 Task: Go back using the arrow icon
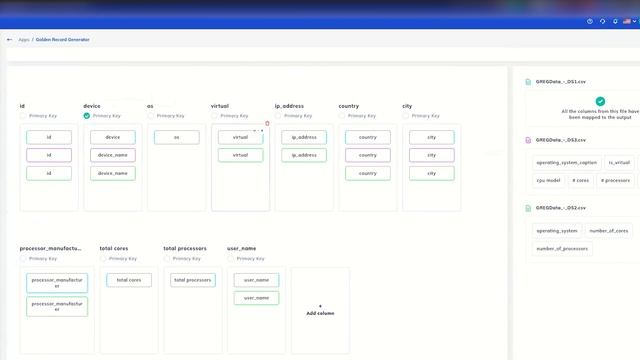[9, 40]
